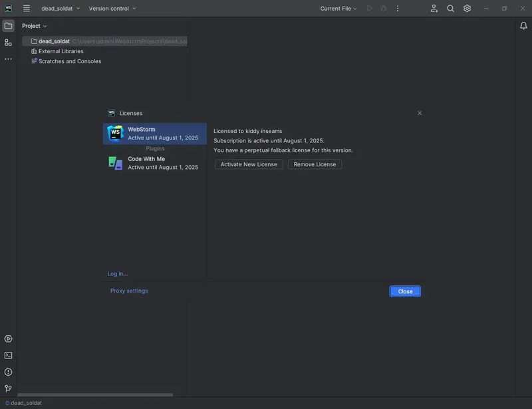Open the main hamburger menu
Viewport: 532px width, 409px height.
point(27,9)
